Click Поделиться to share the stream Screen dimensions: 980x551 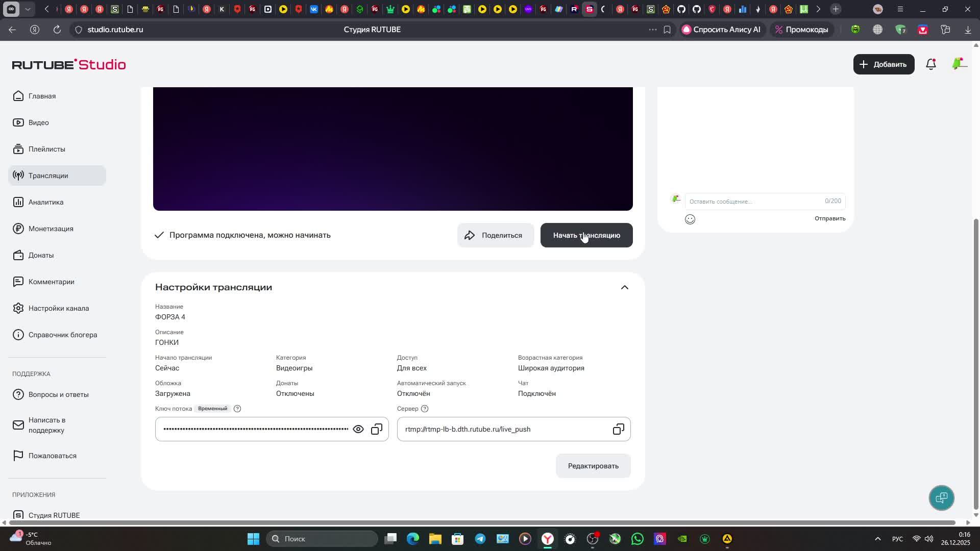tap(495, 235)
